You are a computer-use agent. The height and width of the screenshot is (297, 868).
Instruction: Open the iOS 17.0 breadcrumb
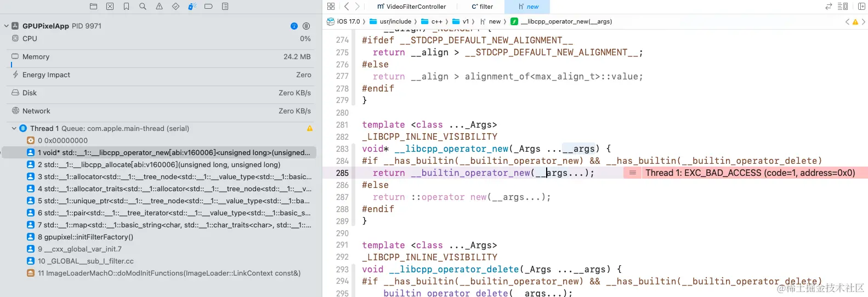point(344,22)
